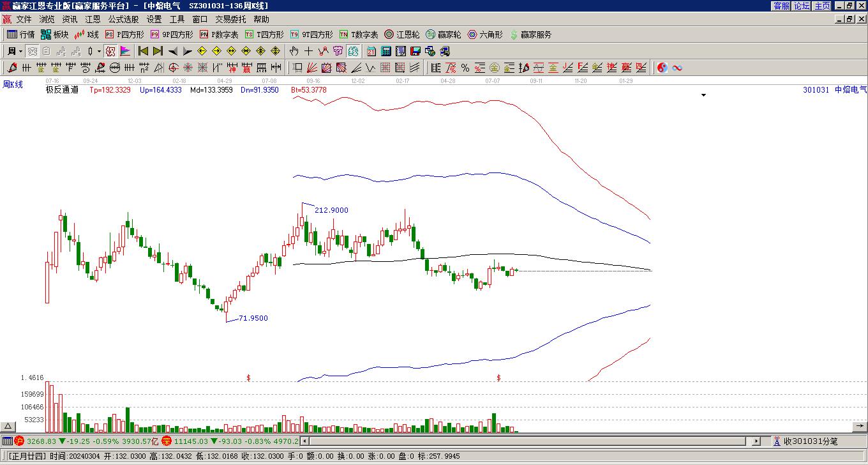868x465 pixels.
Task: Open the 行情 market quotes view
Action: coord(20,34)
